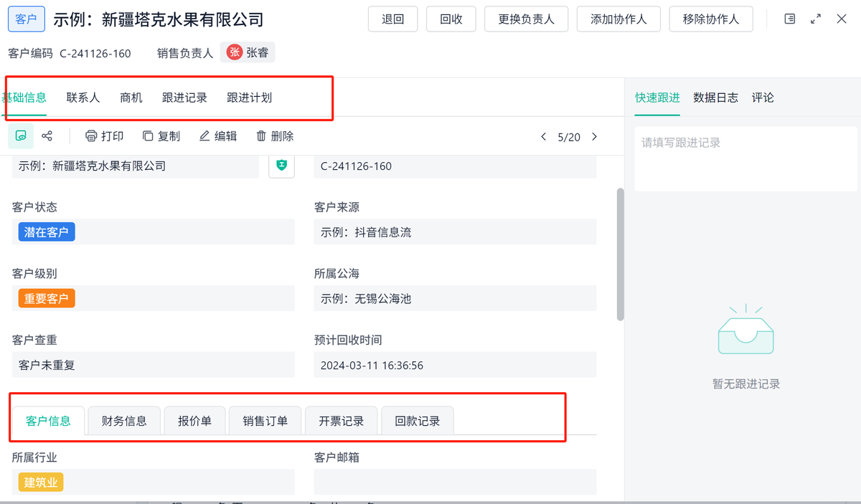Viewport: 861px width, 504px height.
Task: Click the green view-mode icon left of share
Action: [x=21, y=136]
